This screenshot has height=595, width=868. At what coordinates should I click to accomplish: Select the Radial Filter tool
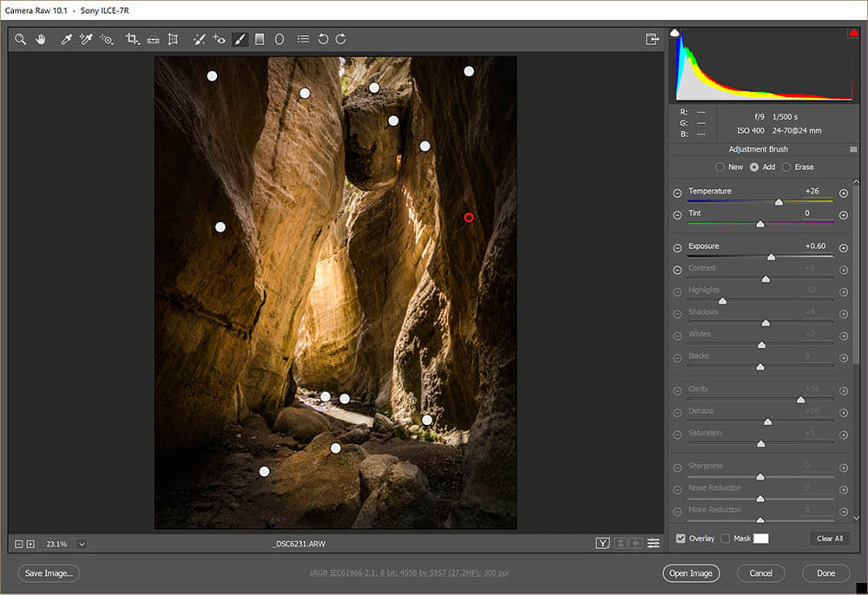click(x=279, y=39)
